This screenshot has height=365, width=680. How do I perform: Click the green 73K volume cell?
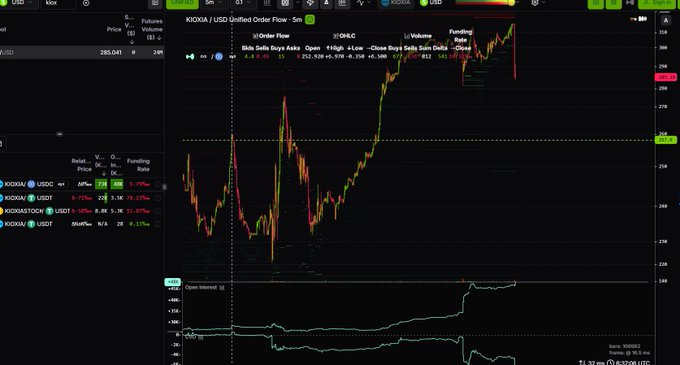point(101,184)
